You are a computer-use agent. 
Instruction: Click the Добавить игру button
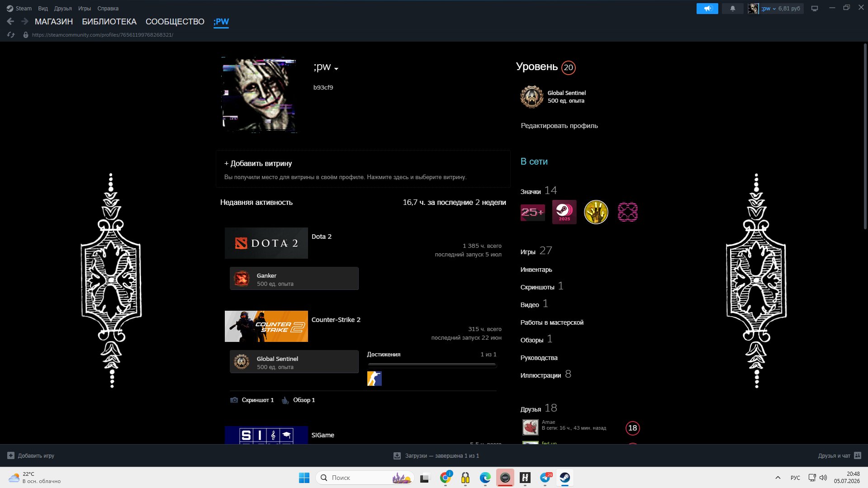click(x=31, y=455)
